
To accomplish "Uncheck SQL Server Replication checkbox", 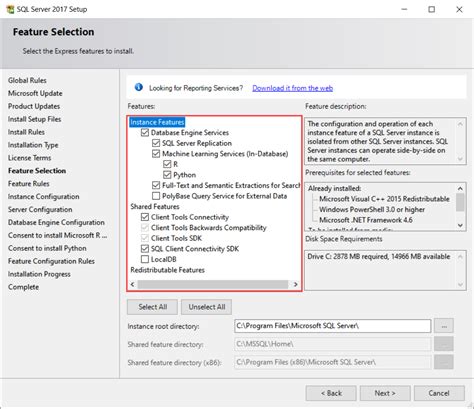I will click(x=156, y=143).
